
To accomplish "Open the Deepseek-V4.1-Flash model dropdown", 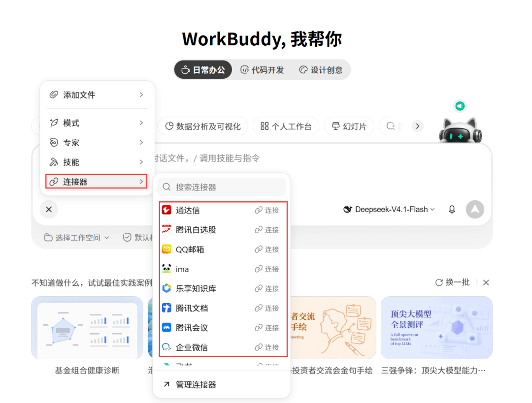I will point(389,210).
